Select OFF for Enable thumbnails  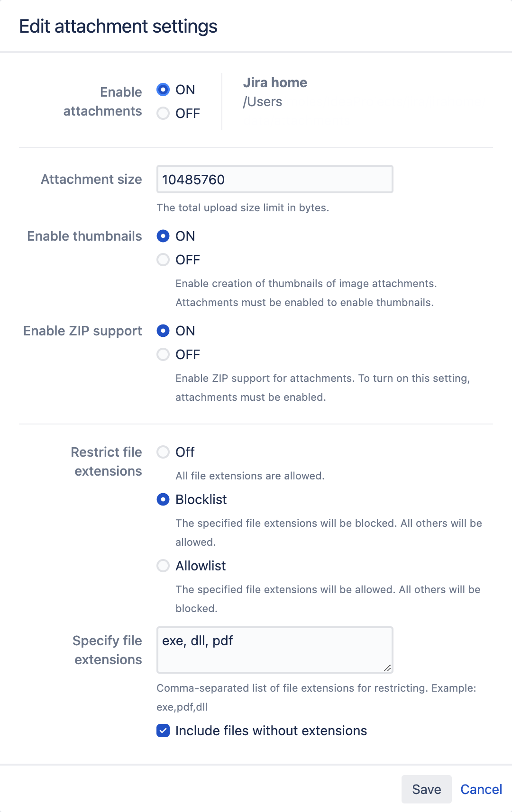pyautogui.click(x=163, y=260)
